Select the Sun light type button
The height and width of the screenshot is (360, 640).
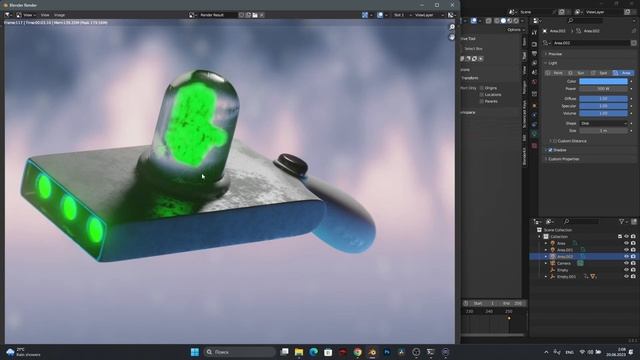tap(578, 73)
